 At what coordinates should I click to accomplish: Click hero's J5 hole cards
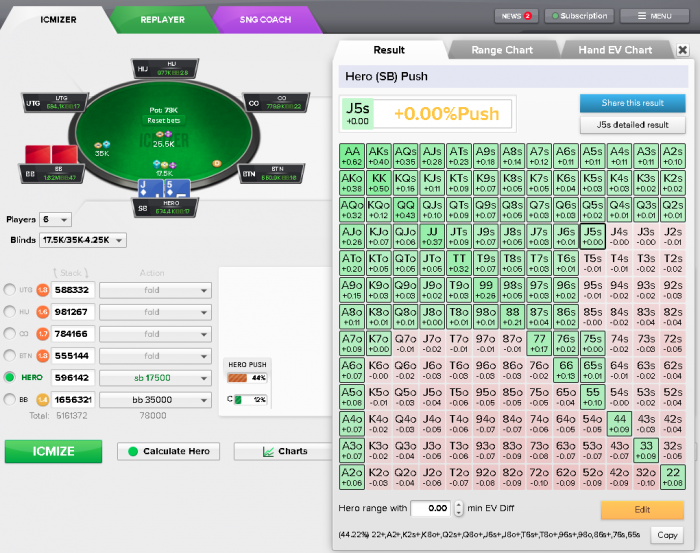point(165,188)
